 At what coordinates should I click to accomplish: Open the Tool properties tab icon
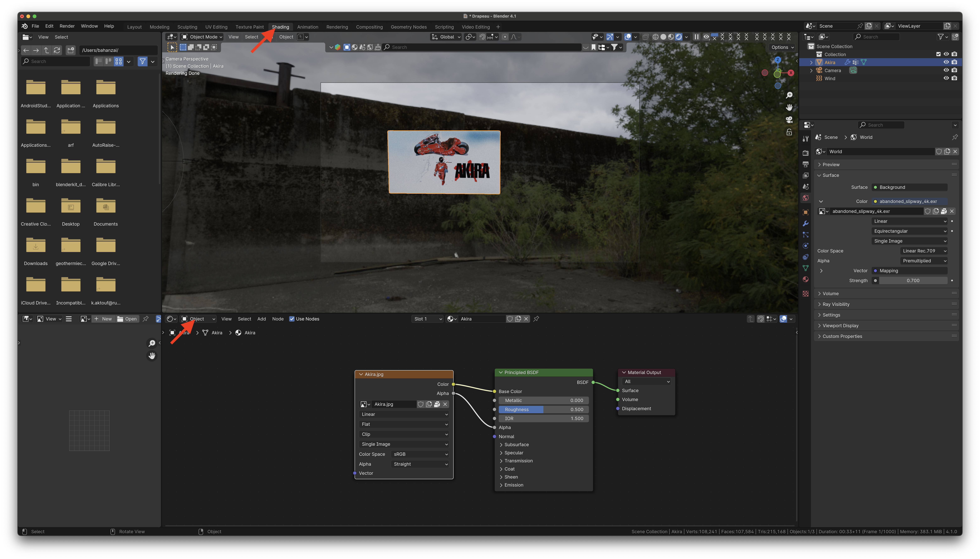coord(805,139)
